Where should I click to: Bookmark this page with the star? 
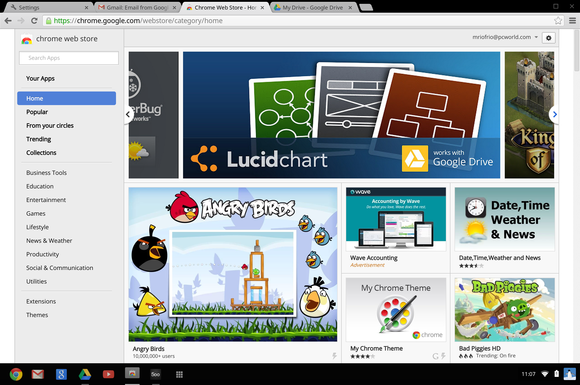click(x=558, y=21)
